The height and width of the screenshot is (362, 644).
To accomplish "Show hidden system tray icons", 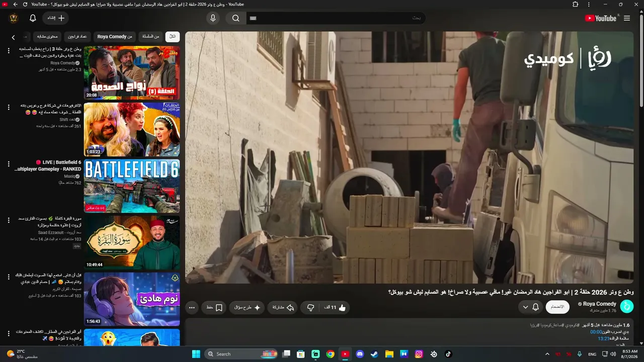I will click(x=547, y=354).
